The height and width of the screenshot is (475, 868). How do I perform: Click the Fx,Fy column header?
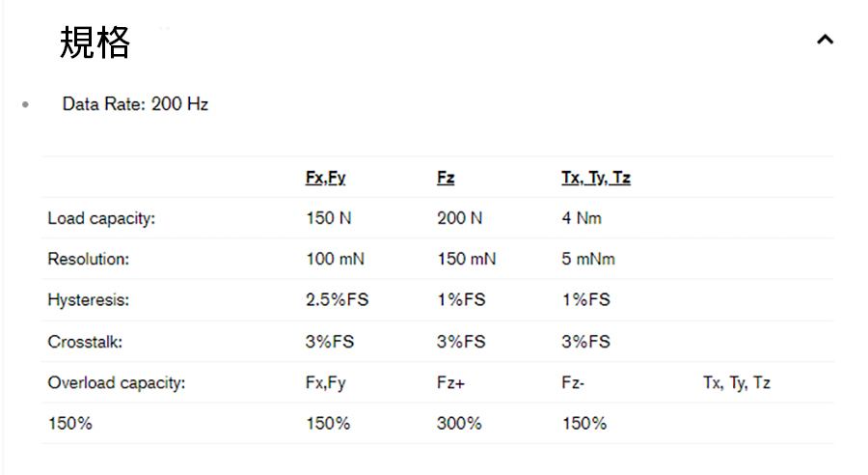[326, 178]
